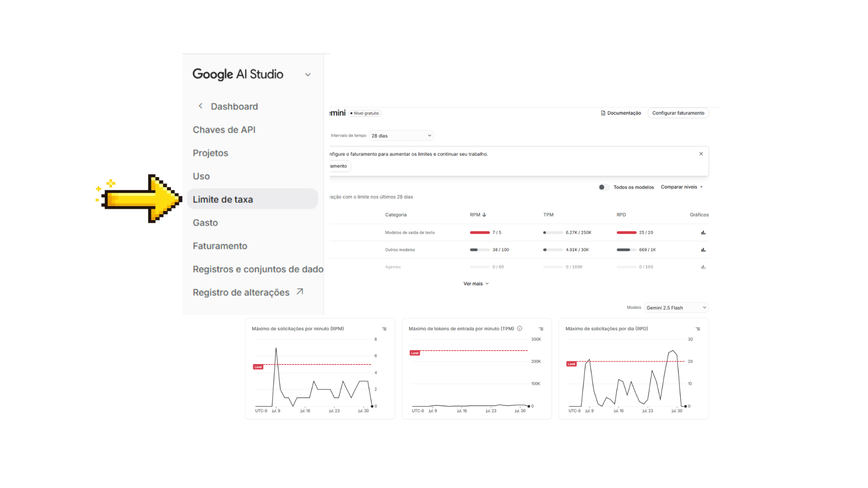This screenshot has width=868, height=488.
Task: Select the Outros modelos row label
Action: click(x=400, y=250)
